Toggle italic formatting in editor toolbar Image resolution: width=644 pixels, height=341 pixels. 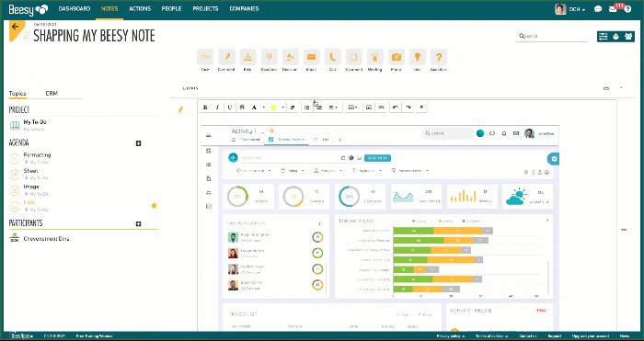[217, 108]
